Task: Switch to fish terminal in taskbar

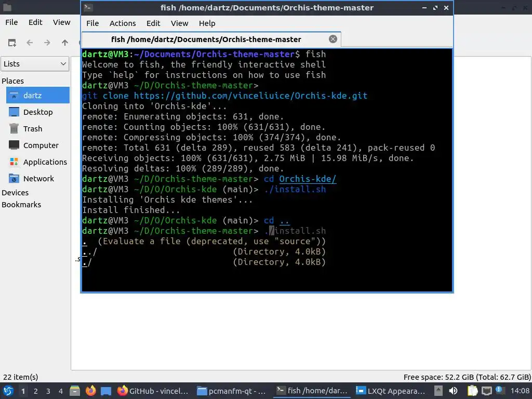Action: (x=312, y=391)
